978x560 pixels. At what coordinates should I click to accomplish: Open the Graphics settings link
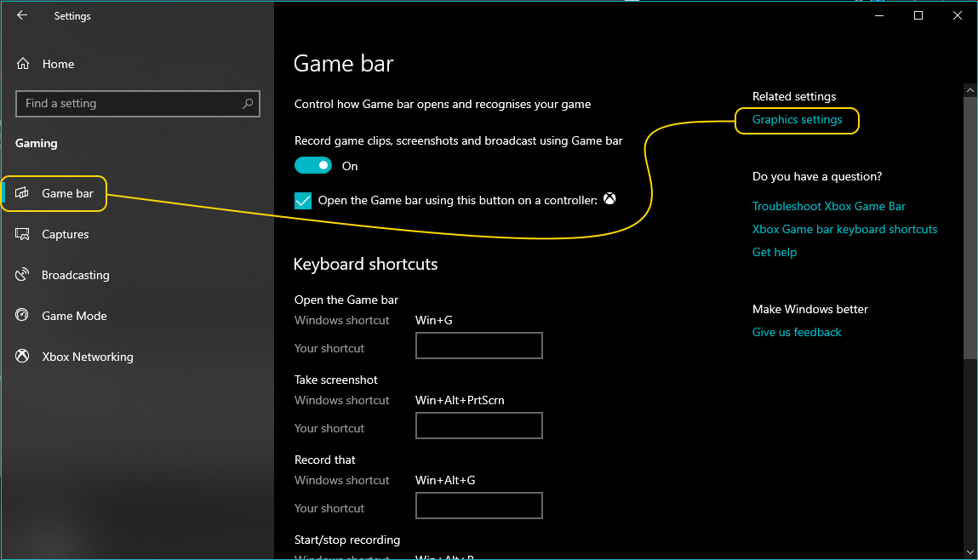click(x=797, y=120)
